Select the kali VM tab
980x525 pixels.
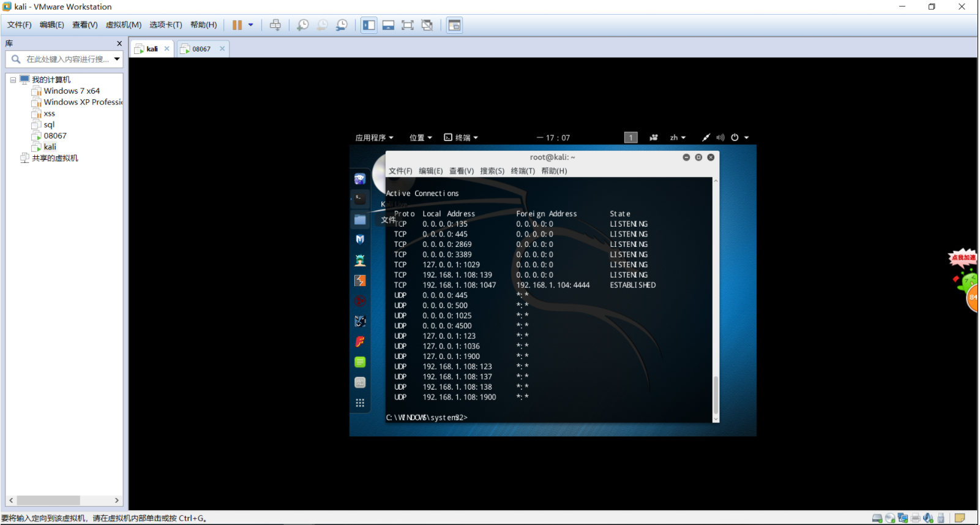pos(152,49)
